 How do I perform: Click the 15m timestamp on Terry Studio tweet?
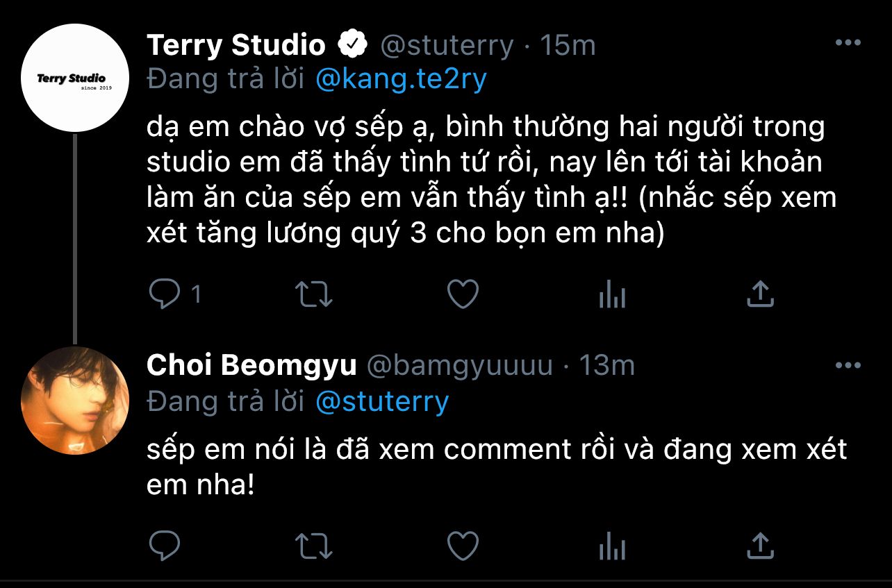click(568, 46)
